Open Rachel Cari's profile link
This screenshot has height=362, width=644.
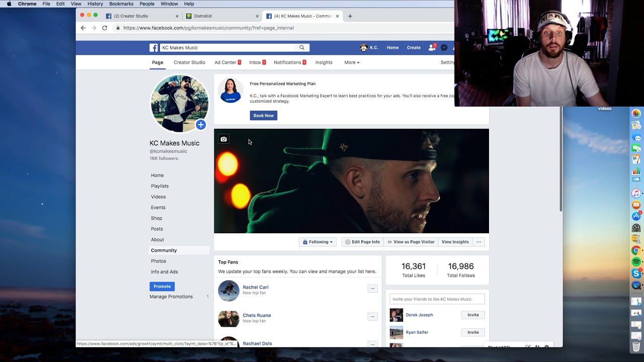pos(256,287)
